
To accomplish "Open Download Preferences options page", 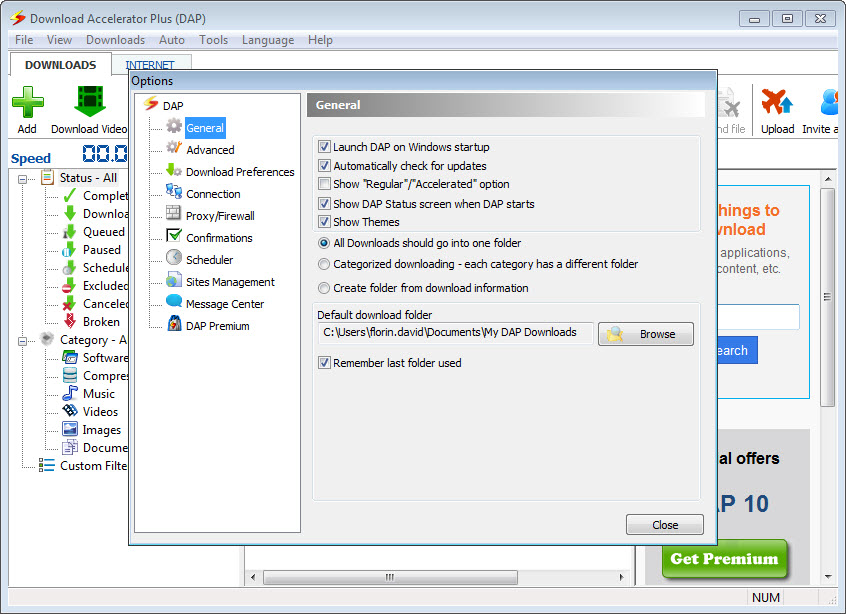I will 240,172.
